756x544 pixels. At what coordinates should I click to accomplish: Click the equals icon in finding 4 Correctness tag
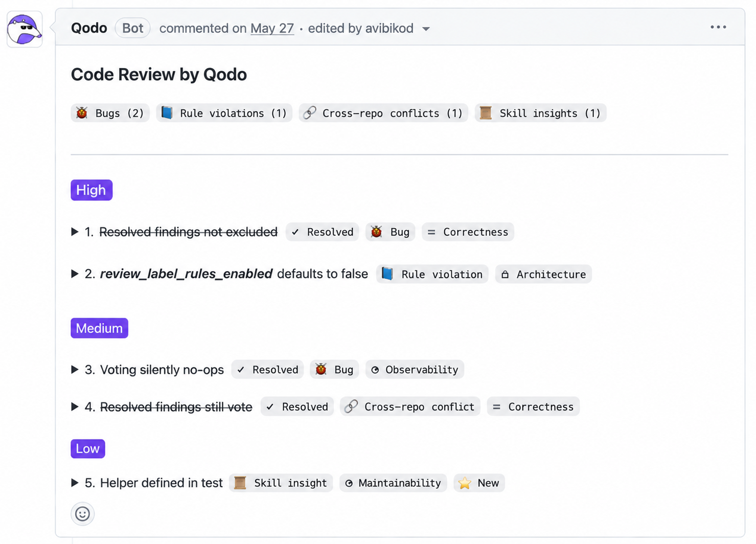(496, 407)
